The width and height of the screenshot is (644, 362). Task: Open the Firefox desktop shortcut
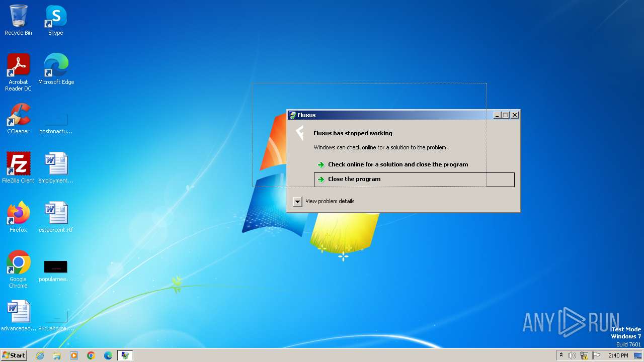click(18, 217)
